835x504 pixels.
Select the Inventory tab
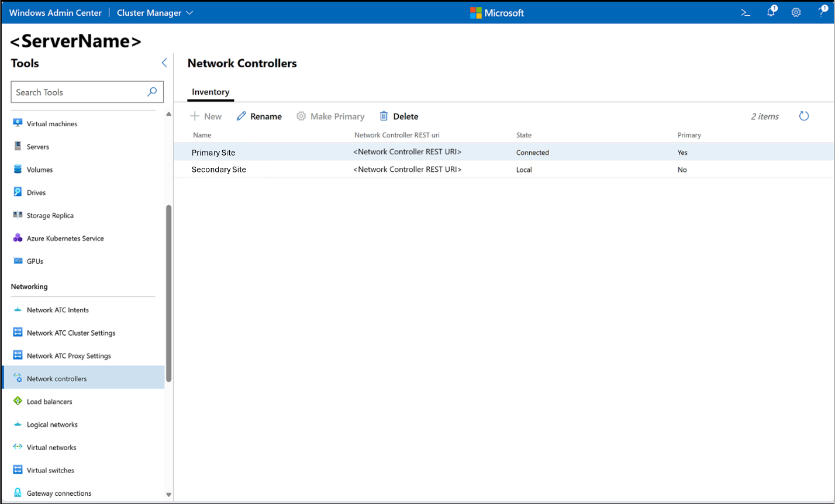211,92
